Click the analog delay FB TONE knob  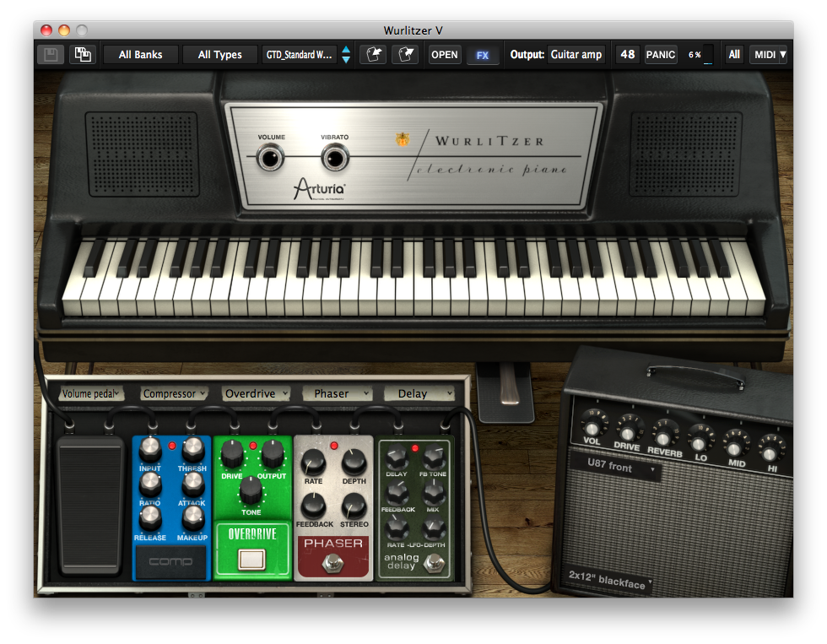(x=434, y=457)
